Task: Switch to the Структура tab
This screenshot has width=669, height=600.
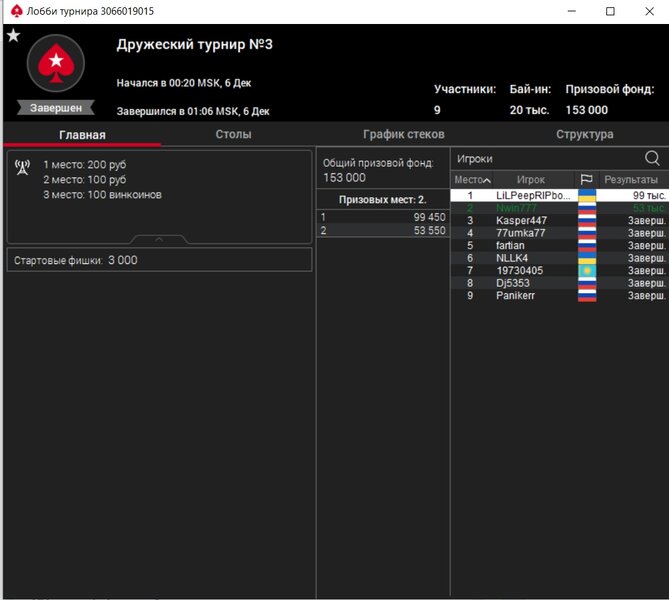Action: point(585,134)
